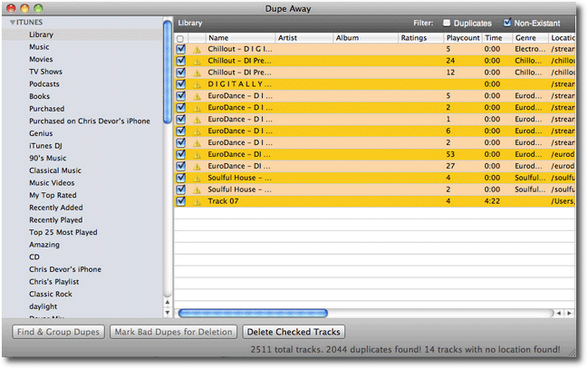Open Podcasts in the sidebar
588x369 pixels.
(44, 84)
